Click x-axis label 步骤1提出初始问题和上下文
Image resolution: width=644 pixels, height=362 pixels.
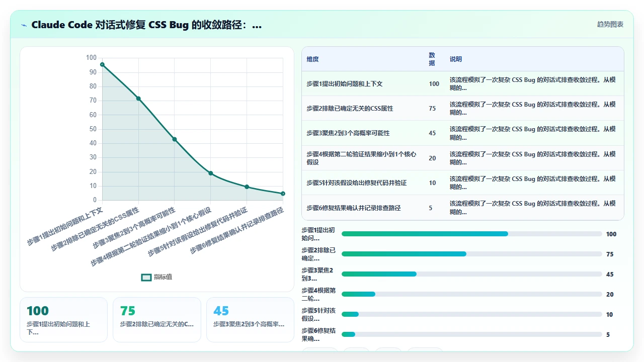coord(65,225)
